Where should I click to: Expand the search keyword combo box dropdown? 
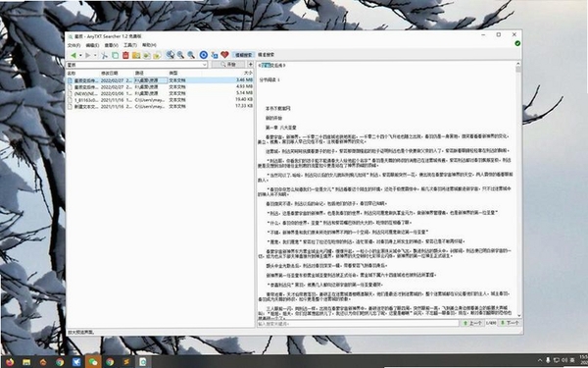click(x=205, y=65)
